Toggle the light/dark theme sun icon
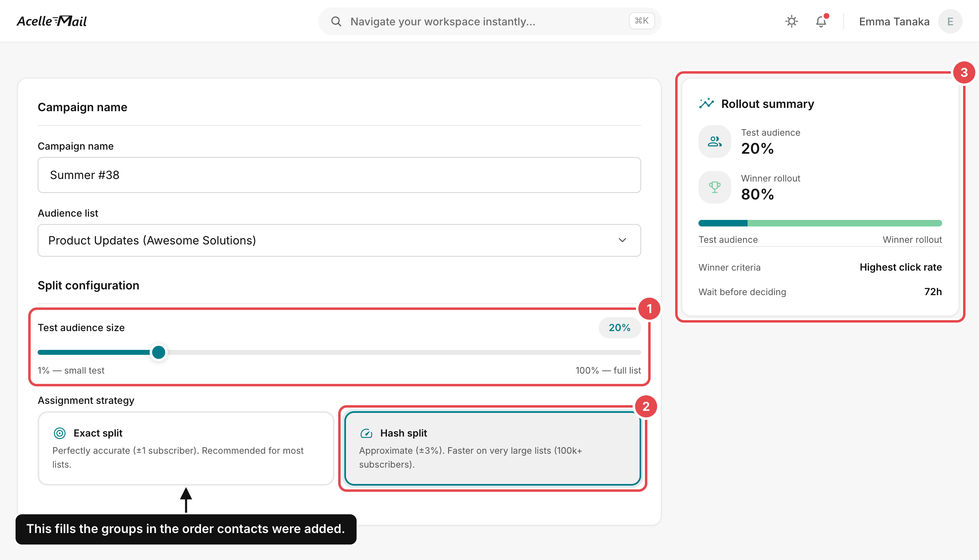 (x=792, y=21)
